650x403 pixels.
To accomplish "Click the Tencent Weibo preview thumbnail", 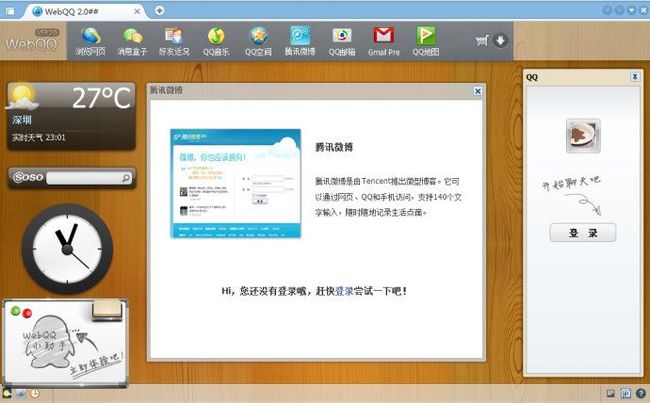I will [x=235, y=183].
